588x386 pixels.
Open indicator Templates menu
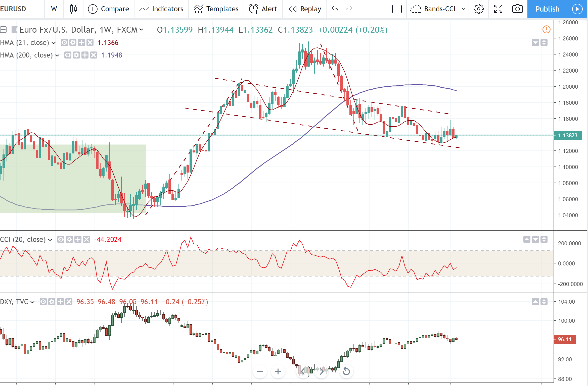click(216, 9)
